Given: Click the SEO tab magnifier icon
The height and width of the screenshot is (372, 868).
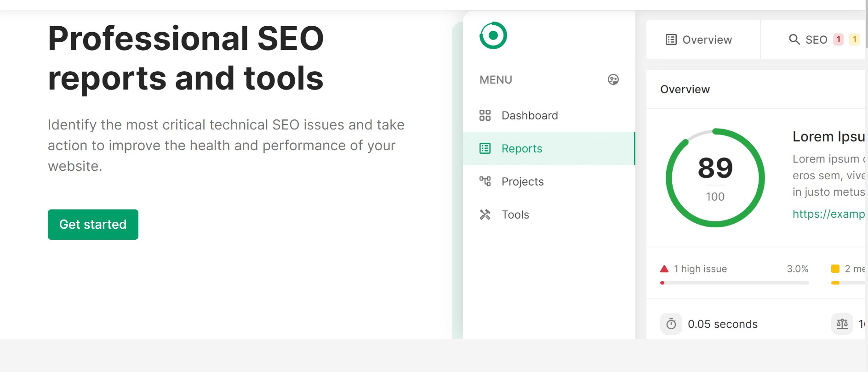Looking at the screenshot, I should pyautogui.click(x=794, y=39).
